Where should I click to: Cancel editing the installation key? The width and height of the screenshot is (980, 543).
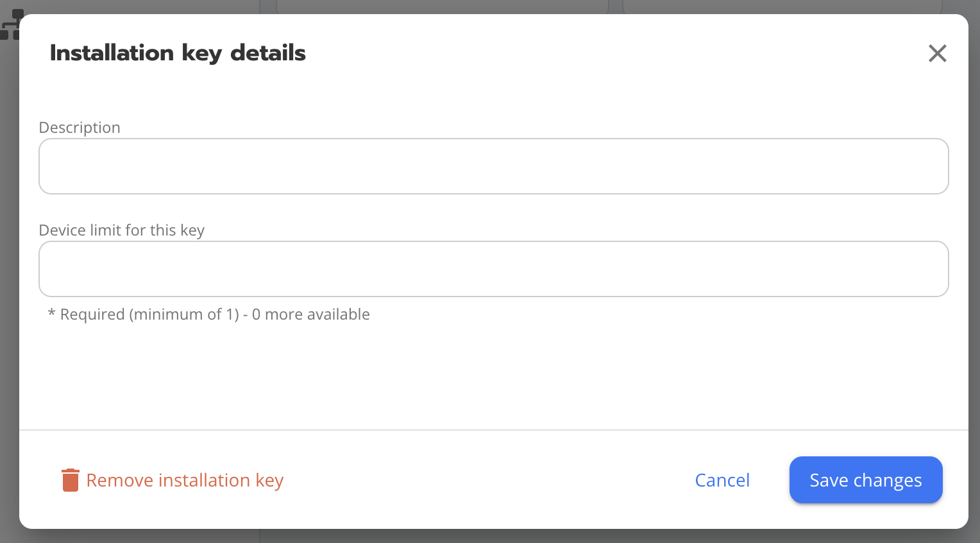point(722,480)
